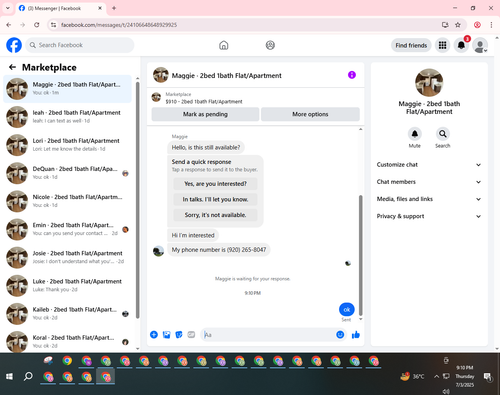The width and height of the screenshot is (500, 395).
Task: Attach a photo to message
Action: [166, 335]
